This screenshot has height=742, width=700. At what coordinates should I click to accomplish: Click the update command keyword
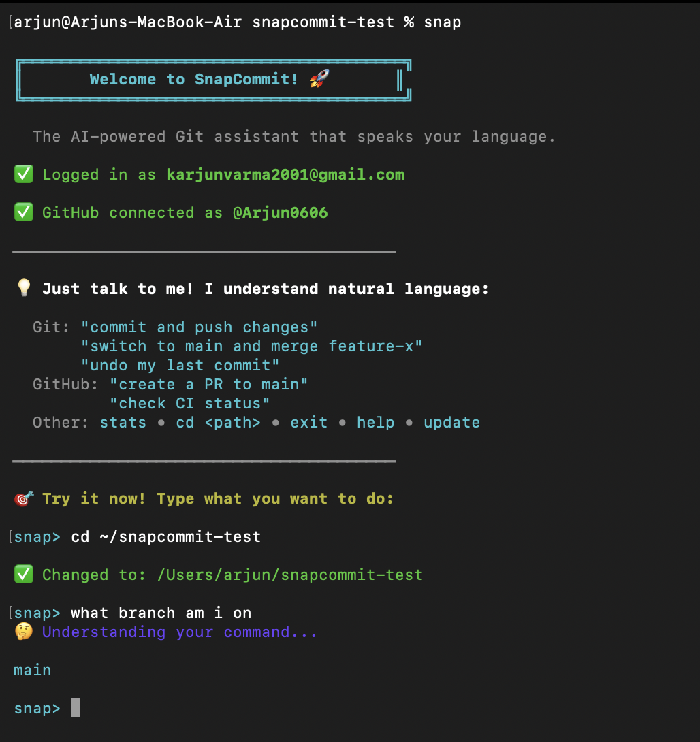pos(451,423)
